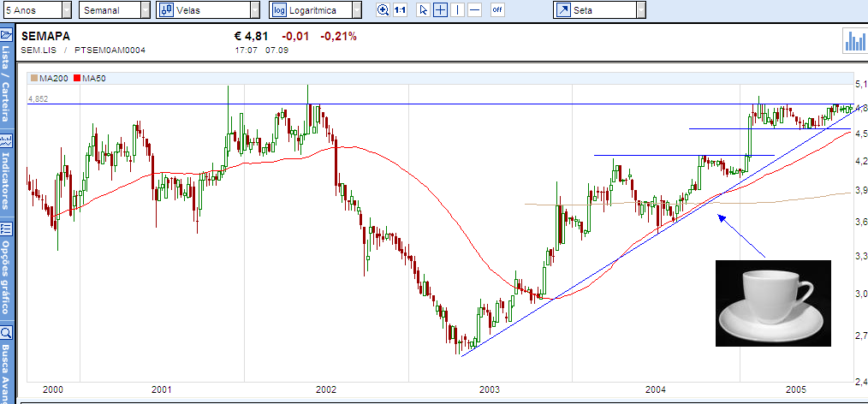
Task: Click the zoom-in magnifier icon
Action: point(383,9)
